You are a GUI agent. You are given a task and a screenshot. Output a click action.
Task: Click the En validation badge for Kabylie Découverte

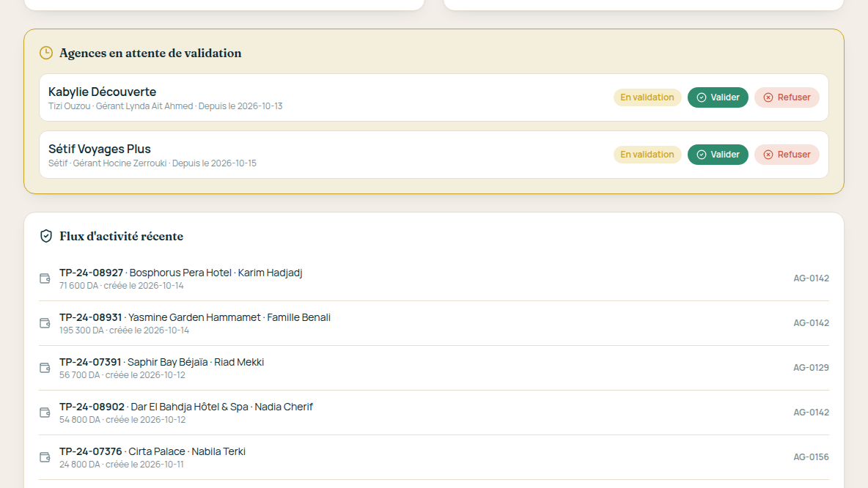[647, 97]
